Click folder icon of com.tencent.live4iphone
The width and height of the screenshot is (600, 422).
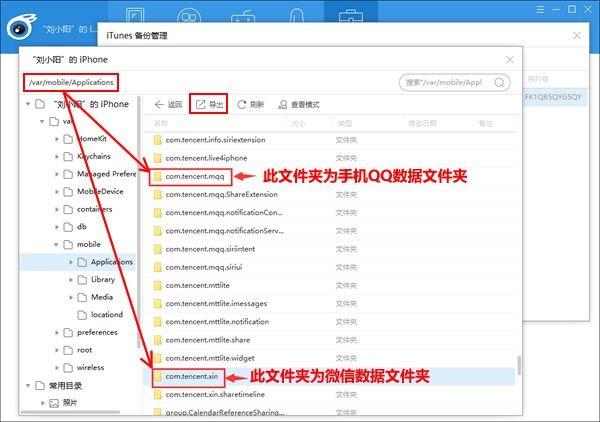pyautogui.click(x=157, y=158)
